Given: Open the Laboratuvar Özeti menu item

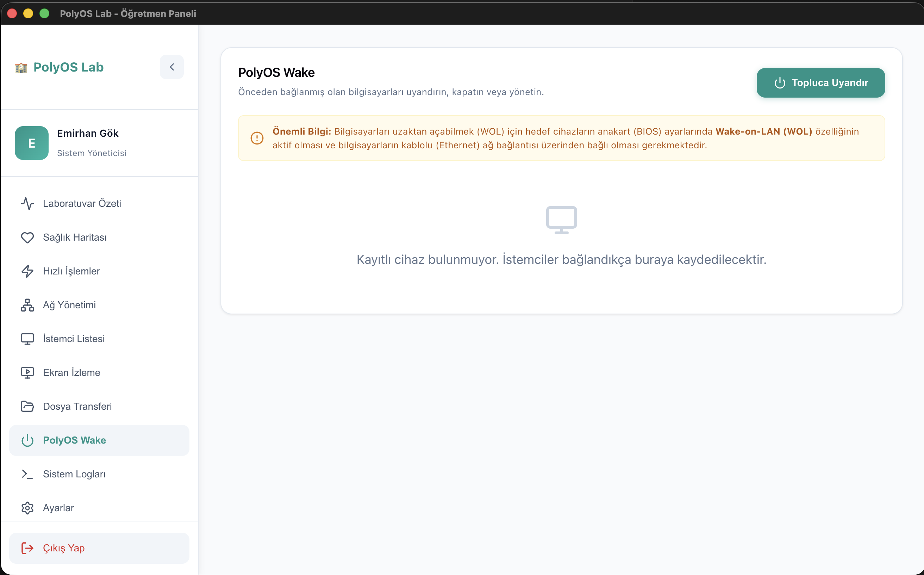Looking at the screenshot, I should coord(99,203).
